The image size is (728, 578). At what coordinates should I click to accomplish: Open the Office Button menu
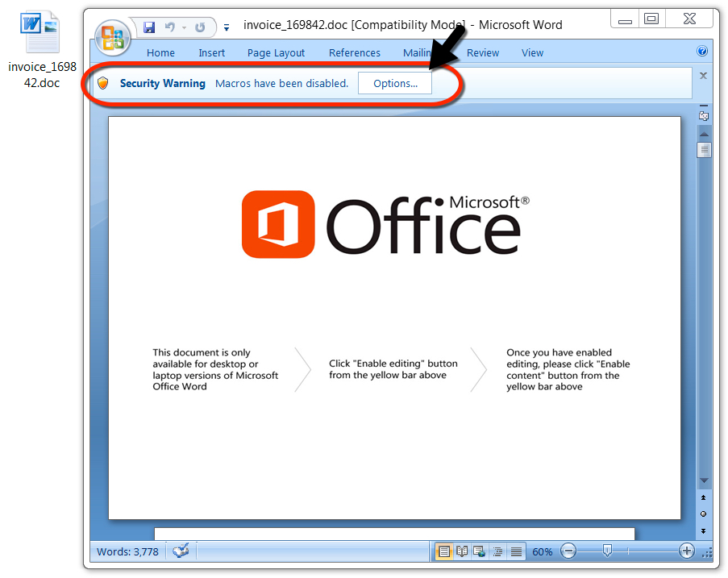tap(112, 38)
